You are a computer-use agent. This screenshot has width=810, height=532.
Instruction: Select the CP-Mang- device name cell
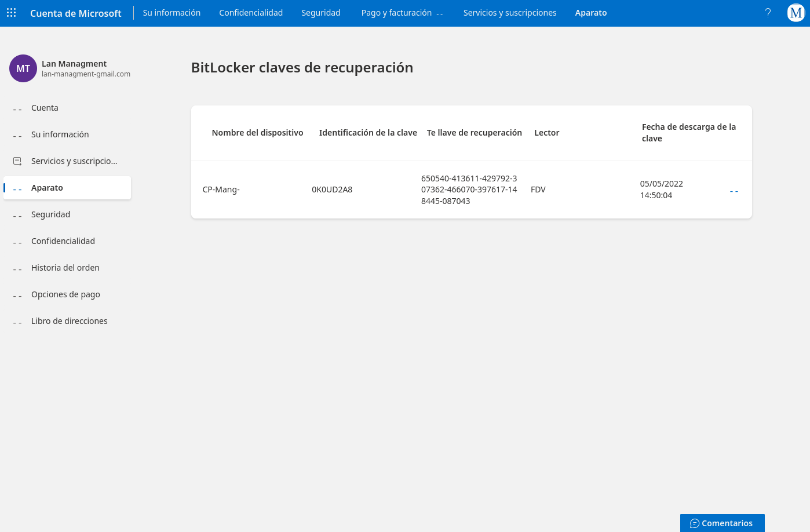(x=221, y=190)
